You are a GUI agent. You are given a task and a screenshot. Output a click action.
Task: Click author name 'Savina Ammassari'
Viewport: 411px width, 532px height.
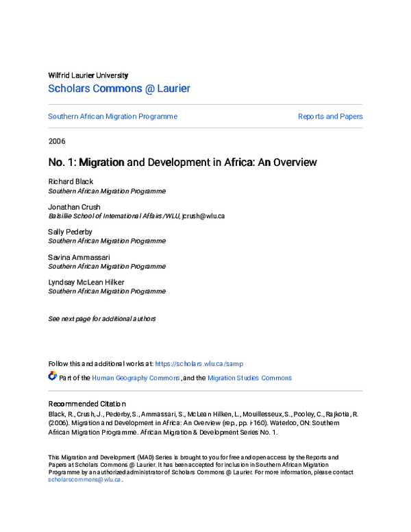click(79, 257)
